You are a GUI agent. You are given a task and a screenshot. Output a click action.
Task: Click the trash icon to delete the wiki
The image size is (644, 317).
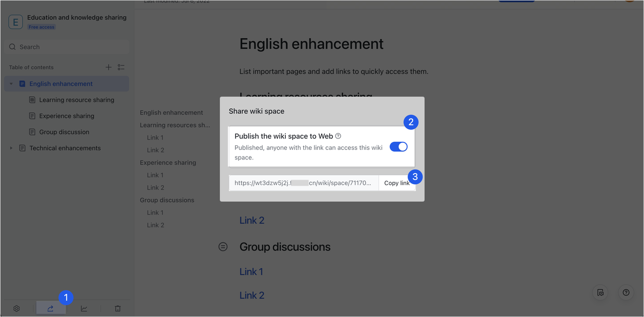(x=117, y=308)
